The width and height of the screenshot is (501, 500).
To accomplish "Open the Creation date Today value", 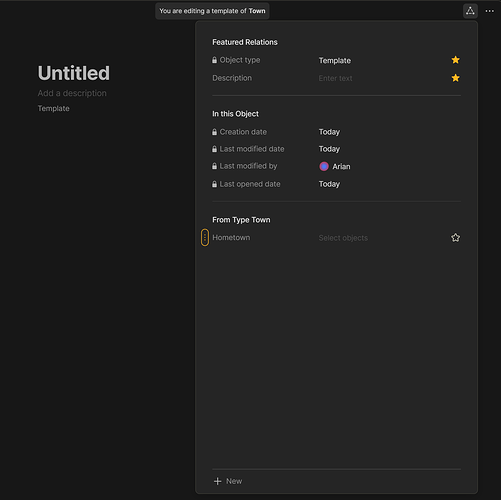I will coord(329,132).
